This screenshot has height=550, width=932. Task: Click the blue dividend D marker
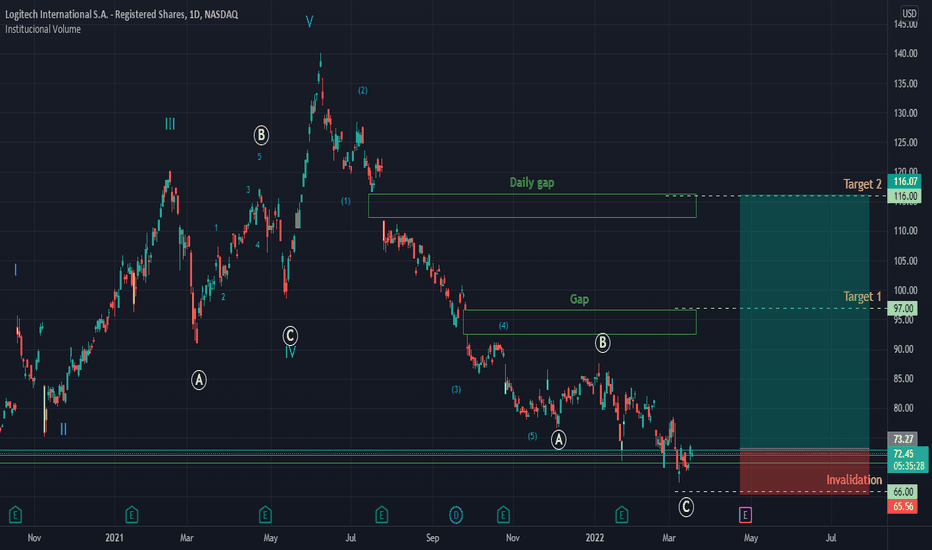[456, 515]
